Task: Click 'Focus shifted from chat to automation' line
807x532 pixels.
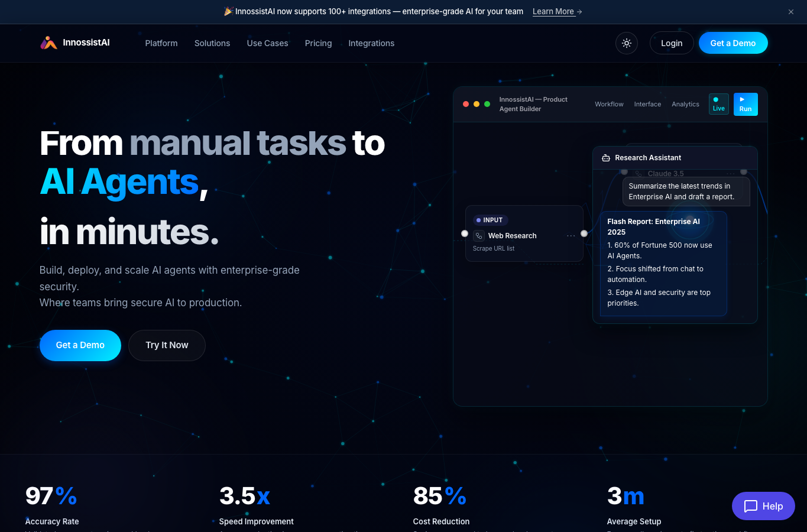Action: tap(655, 274)
